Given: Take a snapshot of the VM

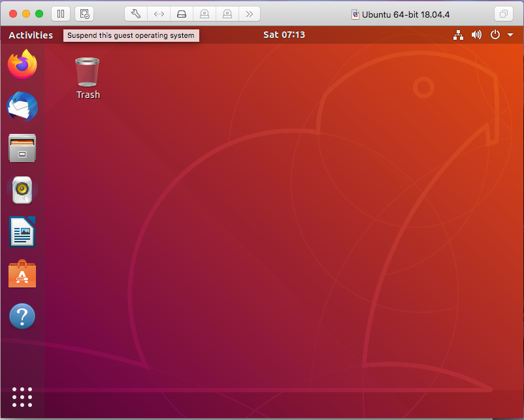Looking at the screenshot, I should click(84, 14).
